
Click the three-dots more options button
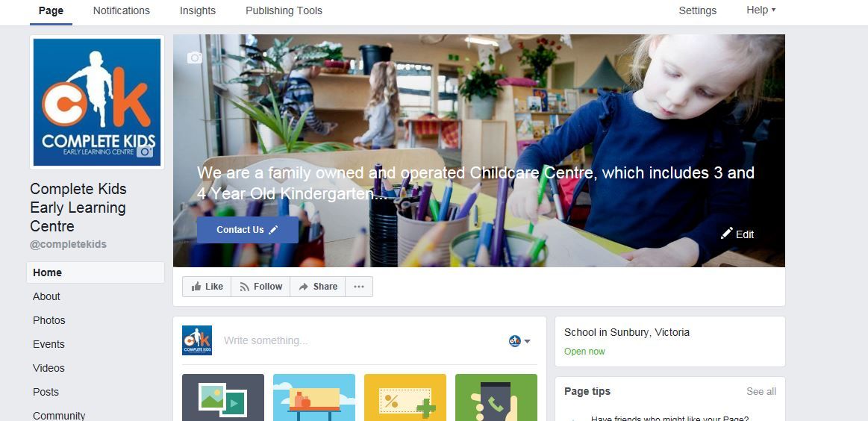[359, 287]
